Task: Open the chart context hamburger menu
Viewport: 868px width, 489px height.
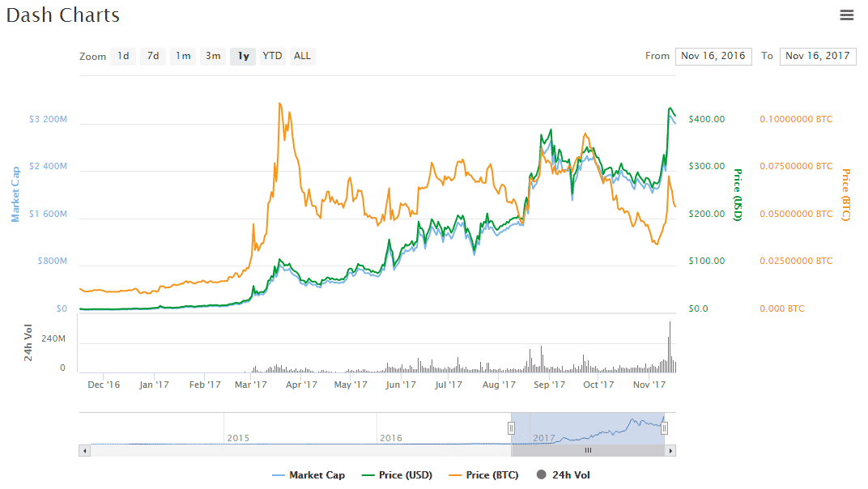Action: click(846, 15)
